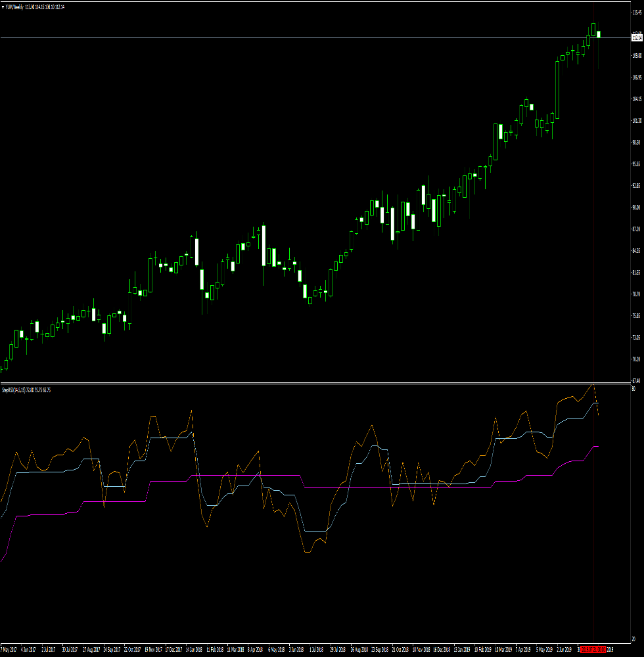
Task: Click the 14 Jan 2018 date label
Action: pyautogui.click(x=195, y=648)
